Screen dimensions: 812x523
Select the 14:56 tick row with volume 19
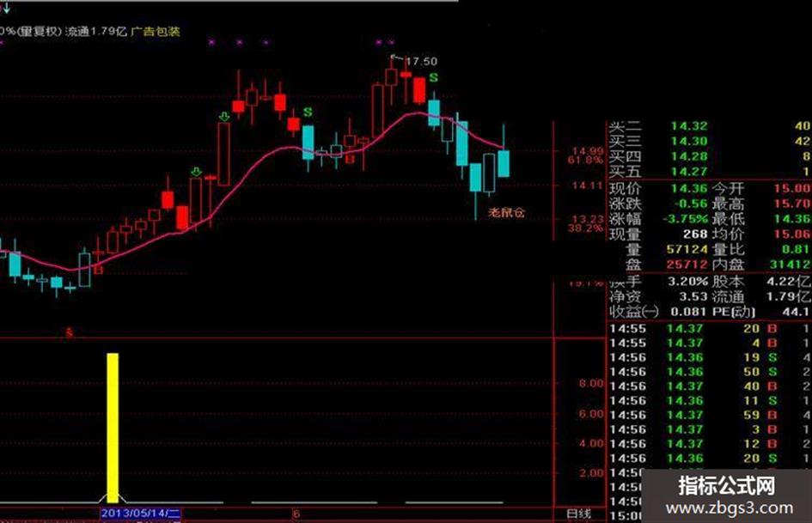pyautogui.click(x=711, y=357)
